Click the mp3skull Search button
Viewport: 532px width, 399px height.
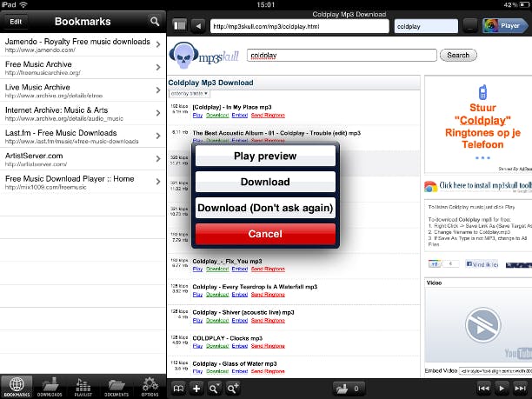458,55
